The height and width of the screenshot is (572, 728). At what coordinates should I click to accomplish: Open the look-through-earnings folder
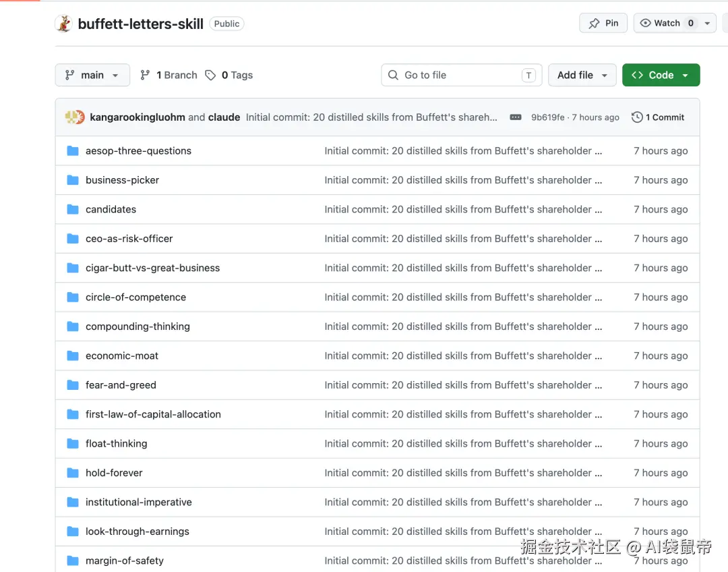pos(137,531)
